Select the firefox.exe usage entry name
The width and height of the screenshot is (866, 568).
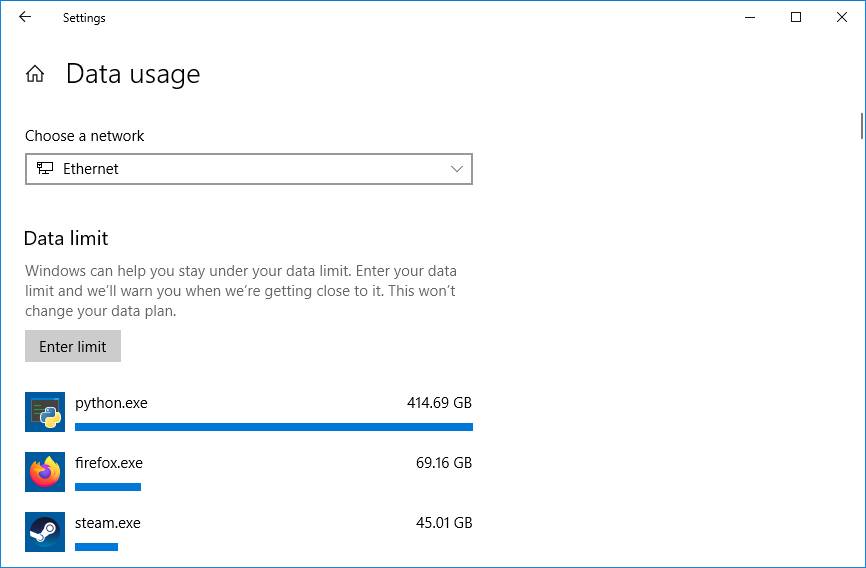click(109, 463)
